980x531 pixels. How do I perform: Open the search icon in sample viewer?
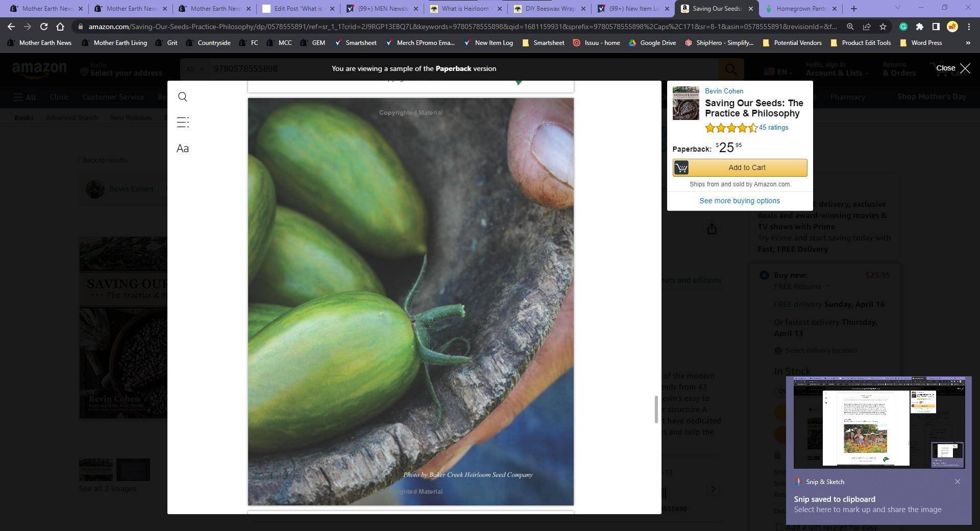click(x=183, y=97)
